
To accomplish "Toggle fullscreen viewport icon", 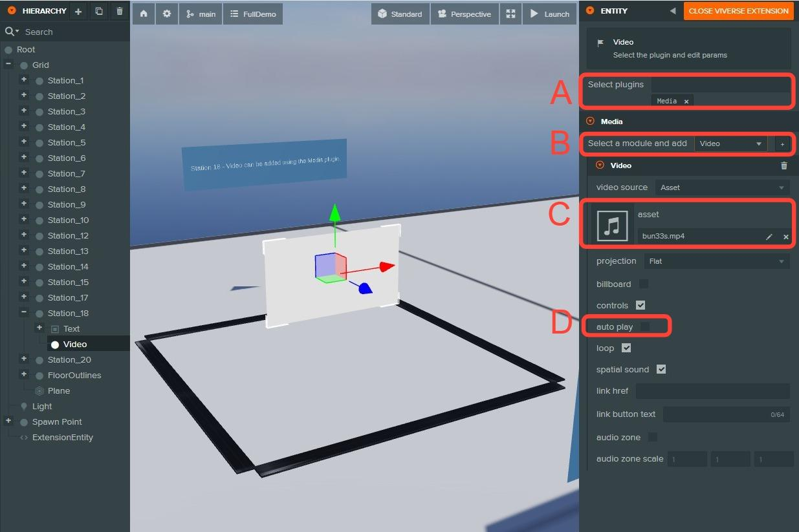I will pos(510,14).
